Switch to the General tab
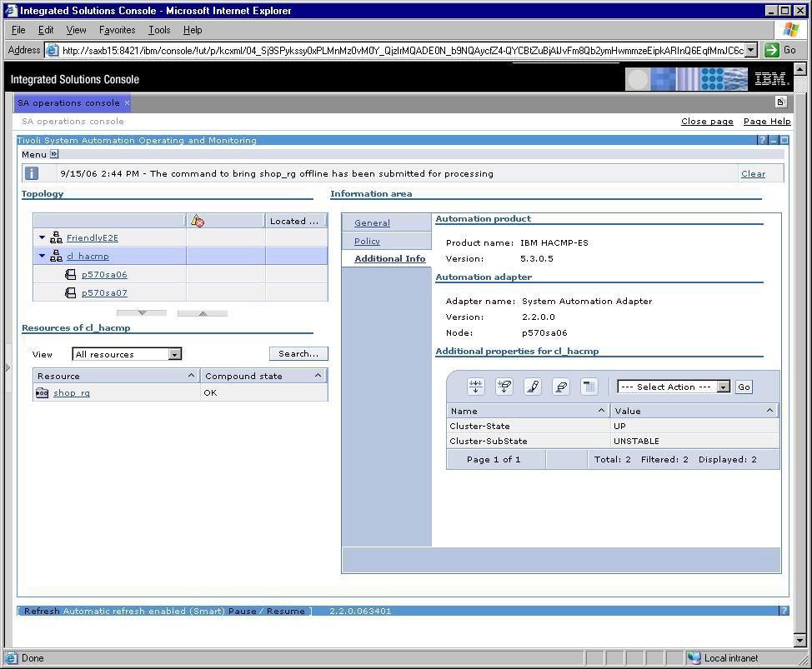 [x=372, y=222]
